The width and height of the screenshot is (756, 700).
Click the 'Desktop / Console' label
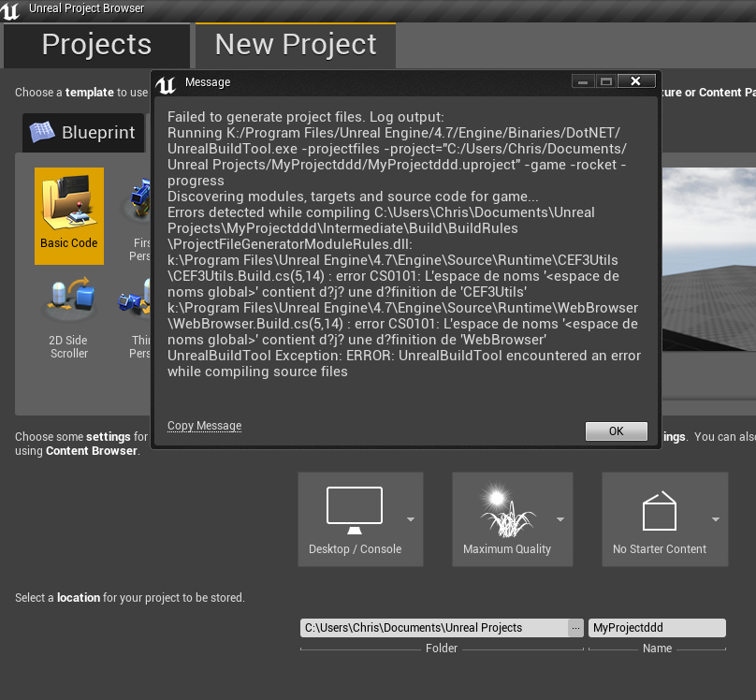[355, 549]
